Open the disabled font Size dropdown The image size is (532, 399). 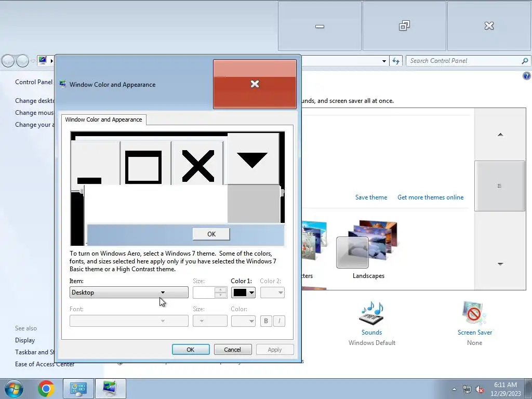point(210,321)
